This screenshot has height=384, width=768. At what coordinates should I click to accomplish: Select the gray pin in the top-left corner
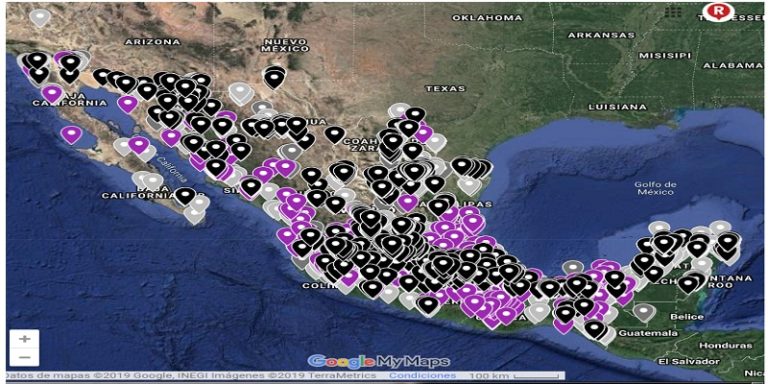point(40,17)
